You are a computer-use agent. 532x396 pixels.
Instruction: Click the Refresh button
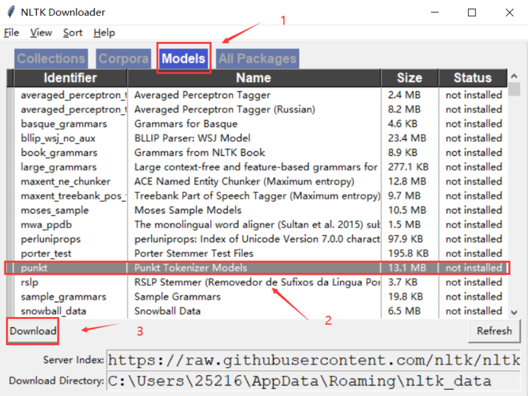(x=494, y=331)
